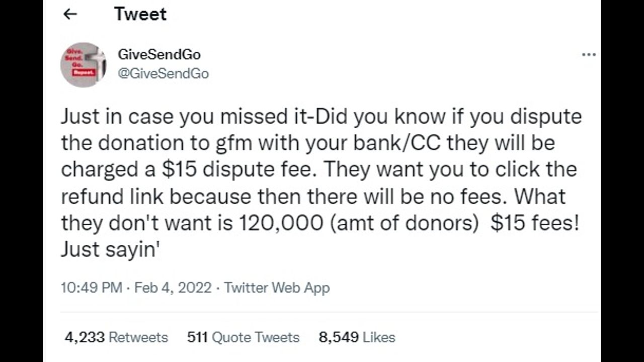Show the 8,549 Likes list

tap(357, 337)
